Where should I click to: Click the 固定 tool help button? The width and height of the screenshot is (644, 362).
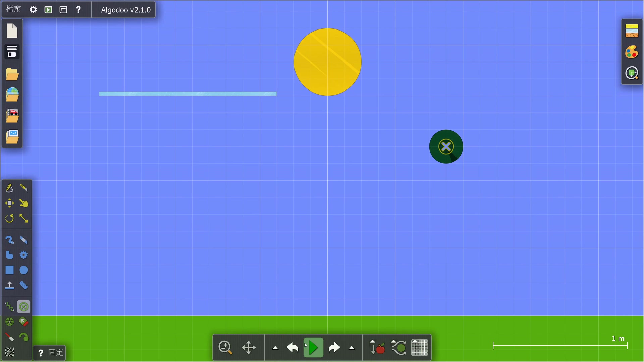pyautogui.click(x=50, y=353)
